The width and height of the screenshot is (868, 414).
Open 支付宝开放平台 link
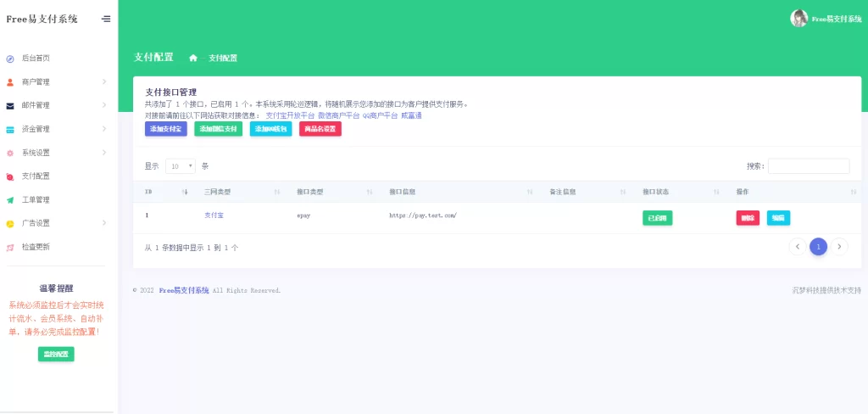290,116
